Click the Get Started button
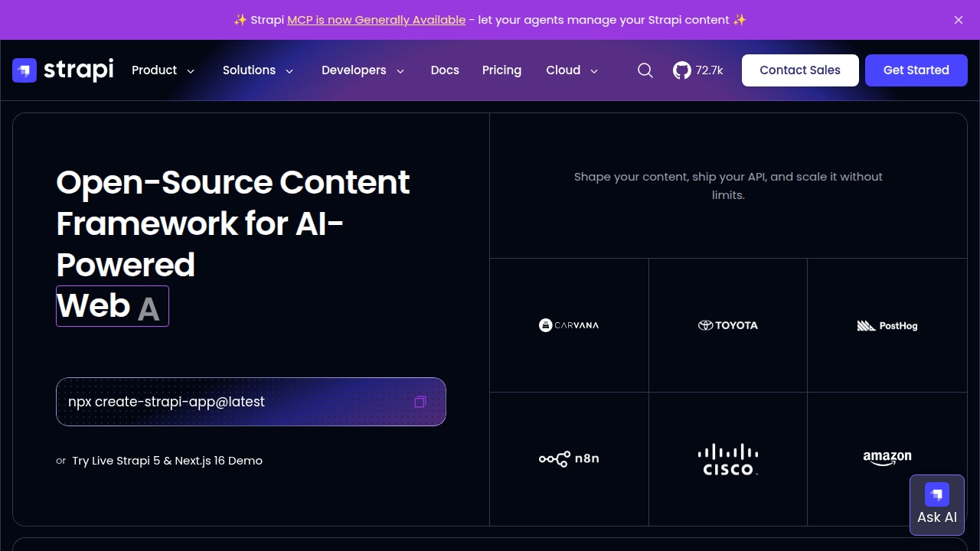This screenshot has height=551, width=980. point(916,70)
